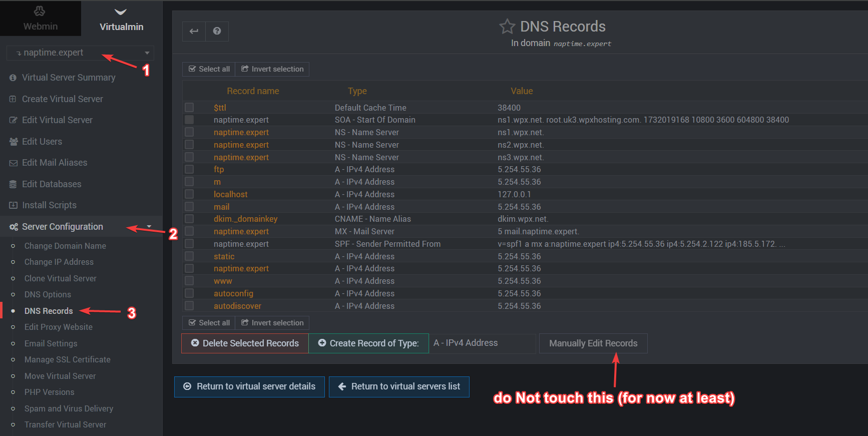The width and height of the screenshot is (868, 436).
Task: Open Change Domain Name menu item
Action: pos(65,246)
